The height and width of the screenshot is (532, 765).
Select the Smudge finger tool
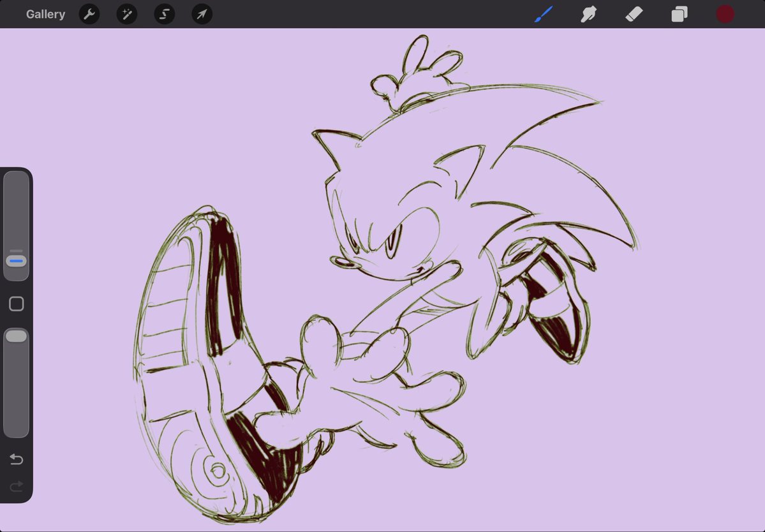coord(589,14)
